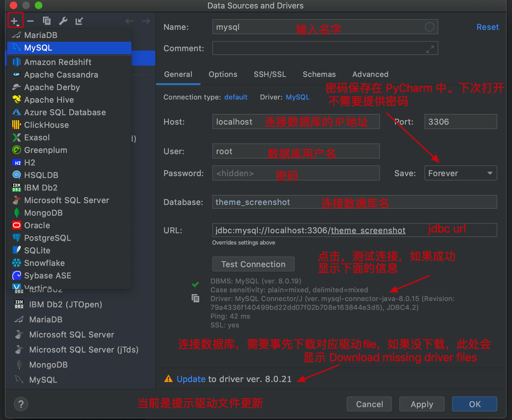The image size is (512, 420).
Task: Click the Port field 3306
Action: pos(461,122)
